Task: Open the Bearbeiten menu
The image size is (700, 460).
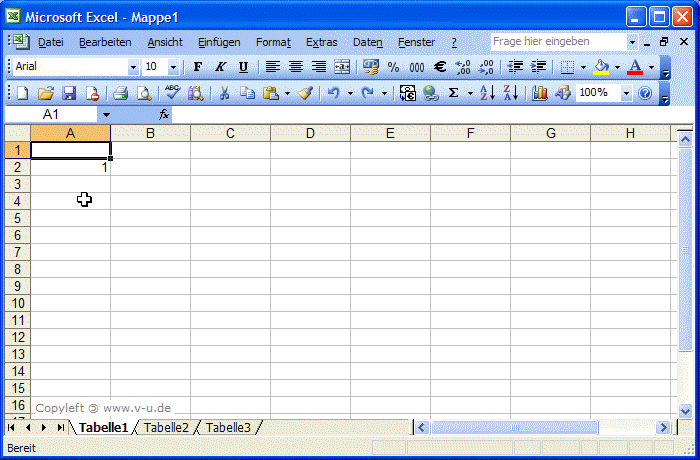Action: coord(105,42)
